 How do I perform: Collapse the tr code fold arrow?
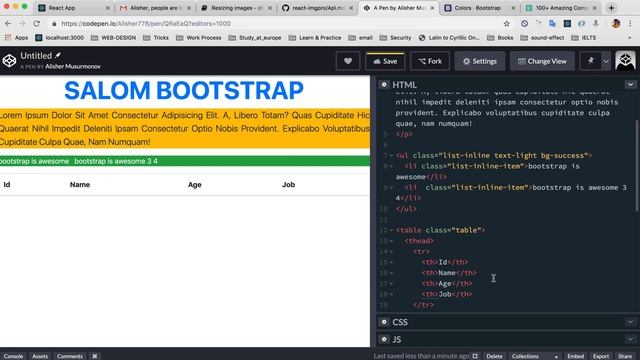pos(391,251)
